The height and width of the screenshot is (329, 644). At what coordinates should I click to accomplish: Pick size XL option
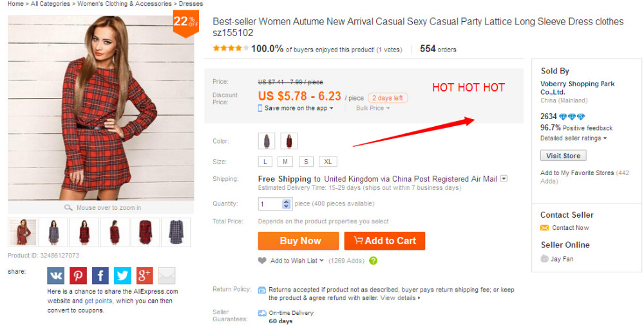pos(327,162)
